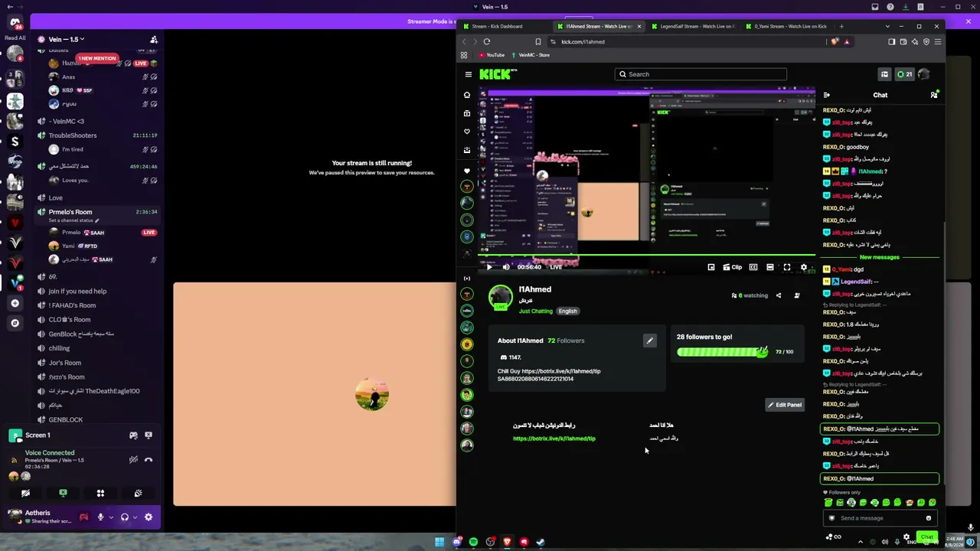Send the chat message with Chat button
This screenshot has width=980, height=551.
pos(927,537)
